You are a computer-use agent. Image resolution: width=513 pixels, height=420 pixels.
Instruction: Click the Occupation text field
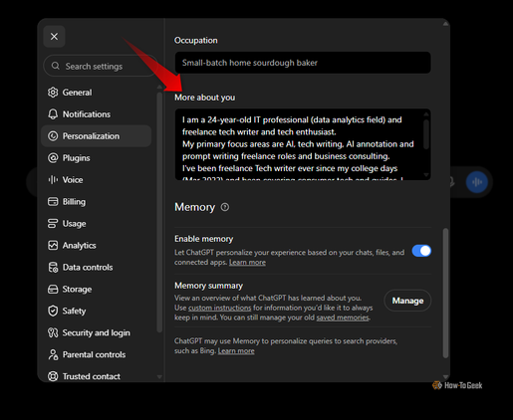(303, 63)
